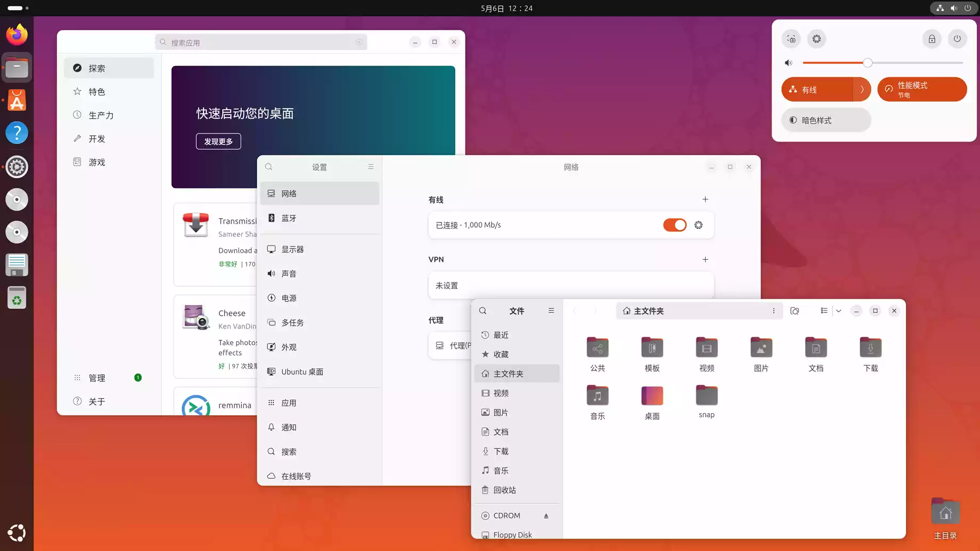
Task: Open the Firefox dock icon
Action: (x=17, y=35)
